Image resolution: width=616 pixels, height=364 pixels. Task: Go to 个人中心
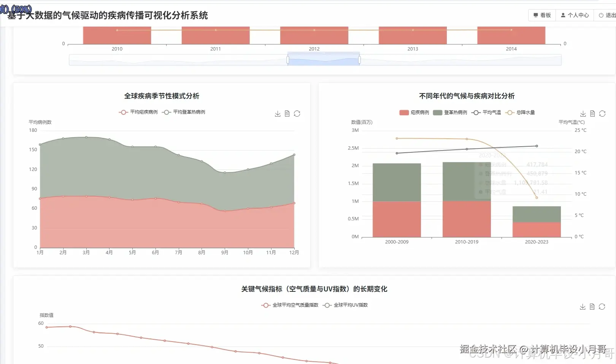coord(575,15)
